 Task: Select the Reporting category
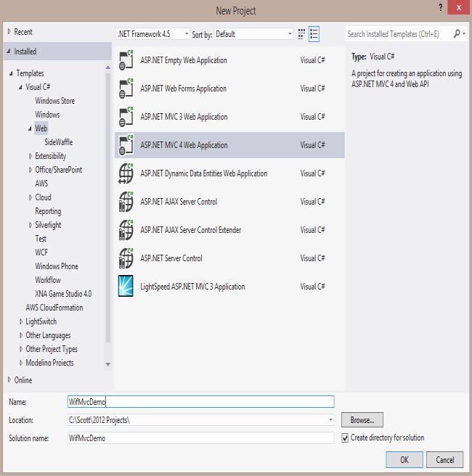(48, 211)
